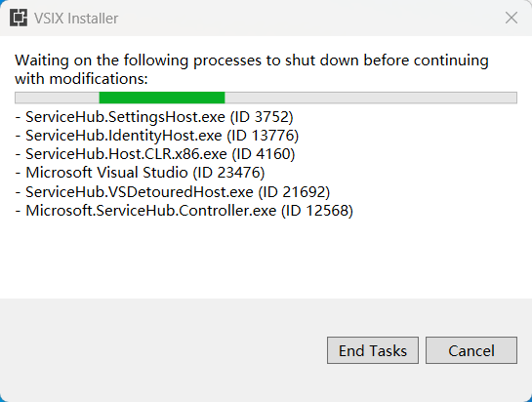Screen dimensions: 532x402
Task: Select the Microsoft Visual Studio process entry
Action: click(141, 173)
